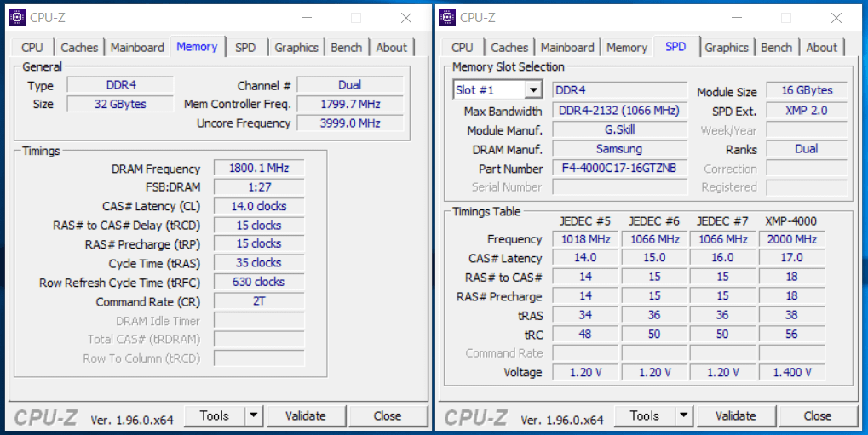Click JEDEC #5 tRC value 48
Image resolution: width=868 pixels, height=435 pixels.
586,335
